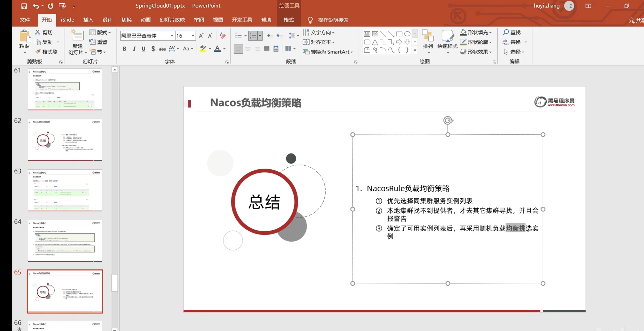Viewport: 644px width, 331px height.
Task: Click 转换为 SmartArt button
Action: pos(328,52)
